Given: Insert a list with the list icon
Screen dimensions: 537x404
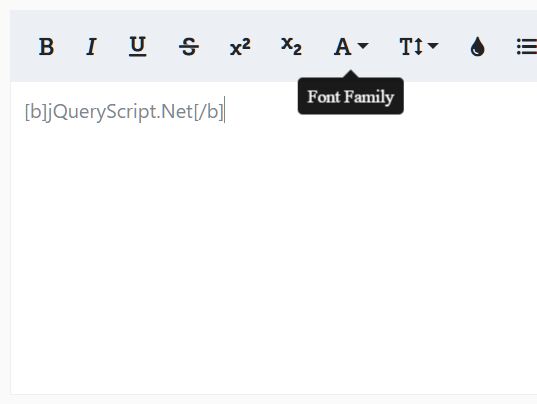Looking at the screenshot, I should (527, 46).
